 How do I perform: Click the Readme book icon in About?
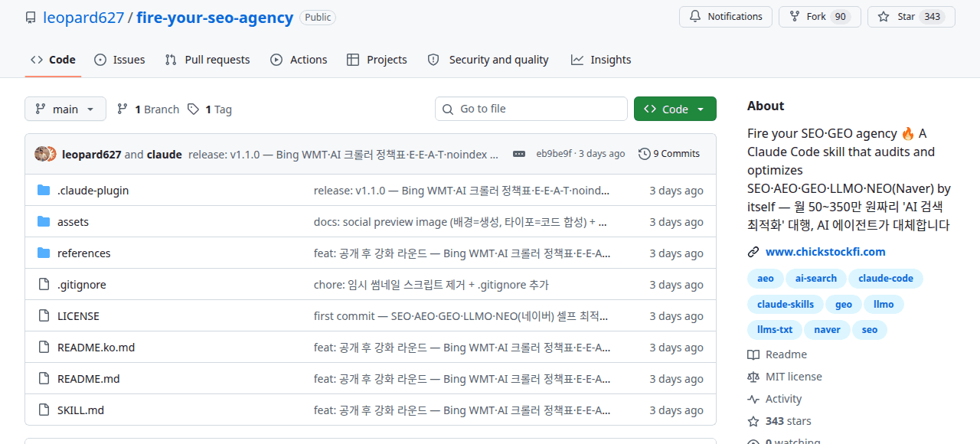pos(753,354)
